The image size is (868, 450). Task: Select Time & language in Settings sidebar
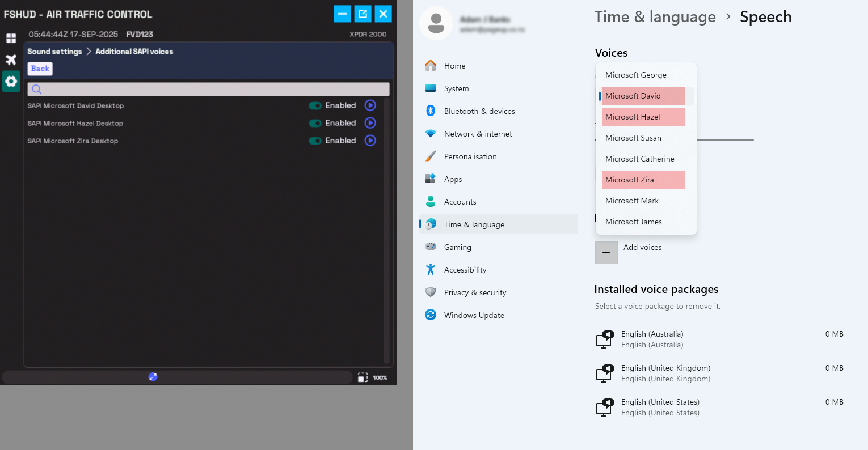click(x=499, y=224)
